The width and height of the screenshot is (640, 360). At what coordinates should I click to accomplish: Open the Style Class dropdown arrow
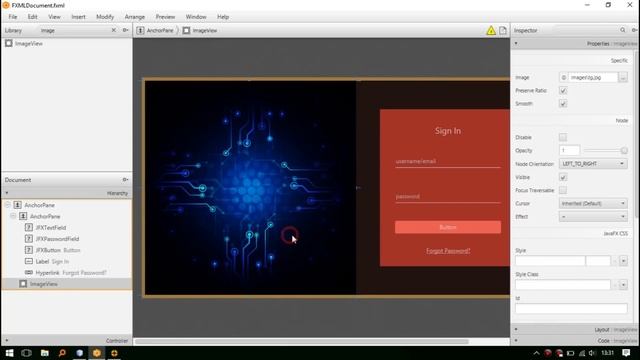pos(623,284)
